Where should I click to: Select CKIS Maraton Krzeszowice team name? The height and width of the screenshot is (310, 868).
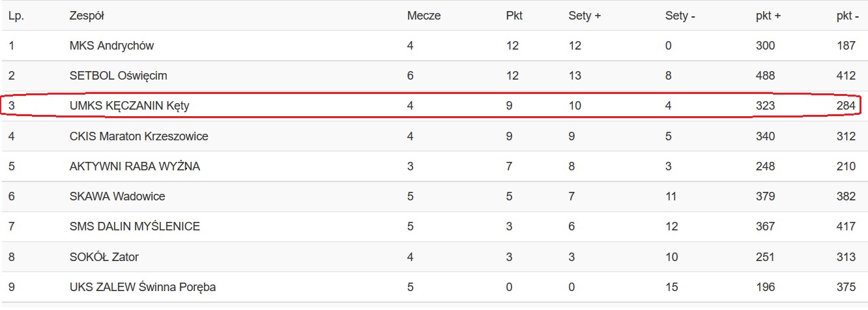coord(139,136)
